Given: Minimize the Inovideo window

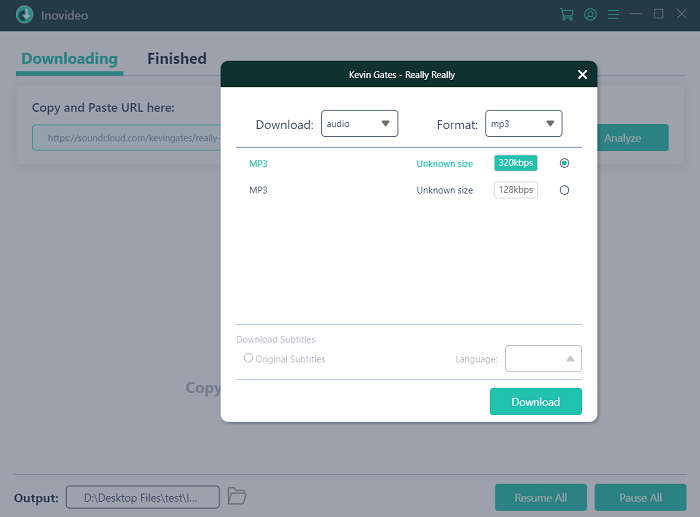Looking at the screenshot, I should click(x=635, y=14).
